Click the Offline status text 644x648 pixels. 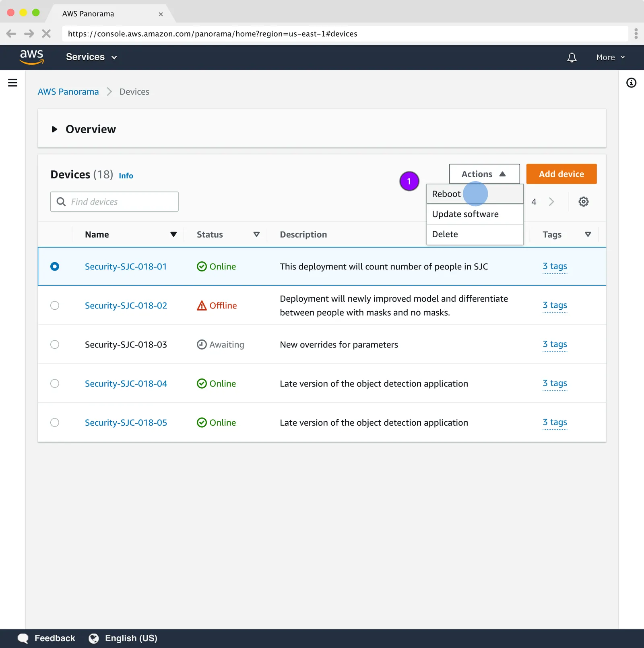[x=223, y=306]
